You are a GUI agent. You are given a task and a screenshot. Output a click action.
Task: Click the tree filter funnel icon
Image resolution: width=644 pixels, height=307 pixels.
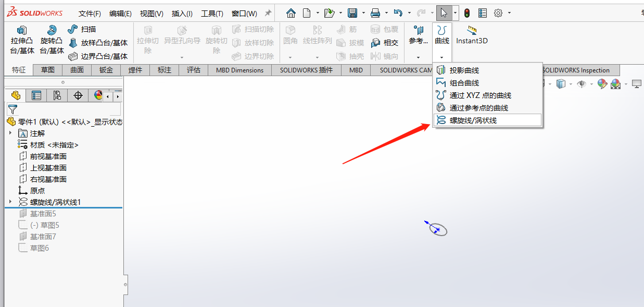(x=12, y=108)
